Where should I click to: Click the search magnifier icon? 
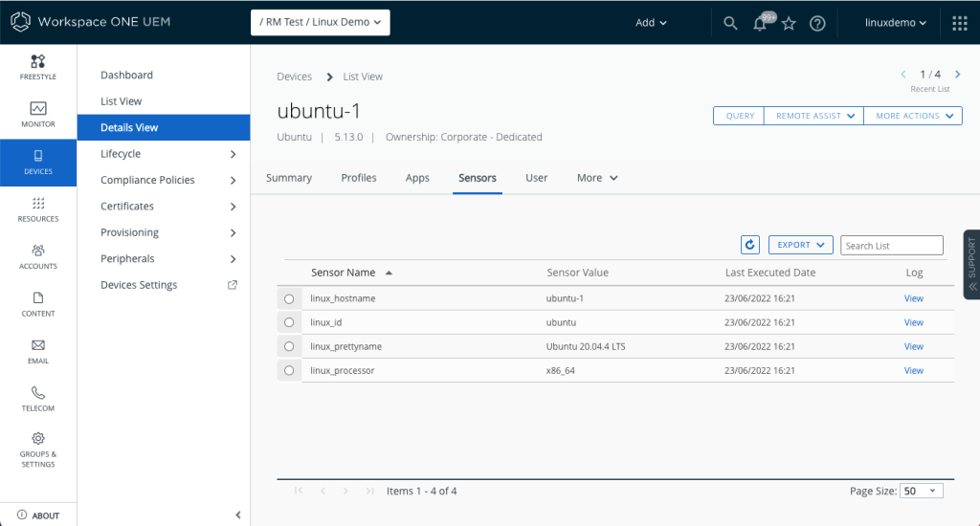(730, 23)
